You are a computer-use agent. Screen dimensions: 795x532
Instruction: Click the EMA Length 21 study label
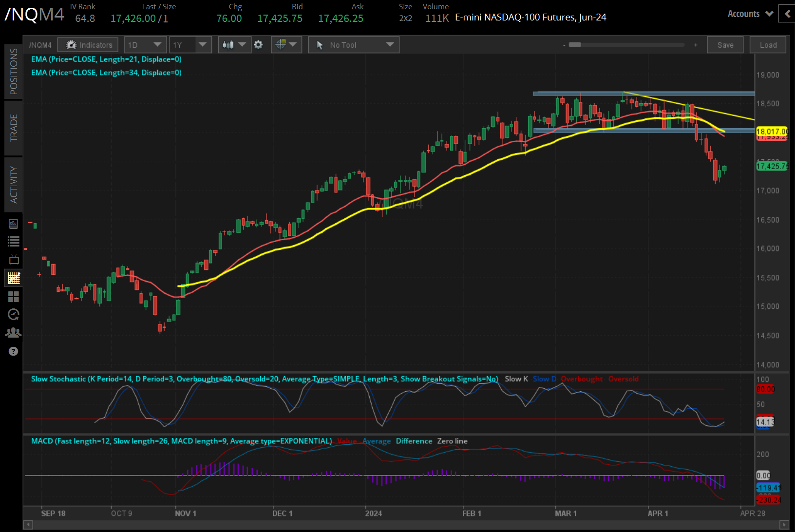106,59
